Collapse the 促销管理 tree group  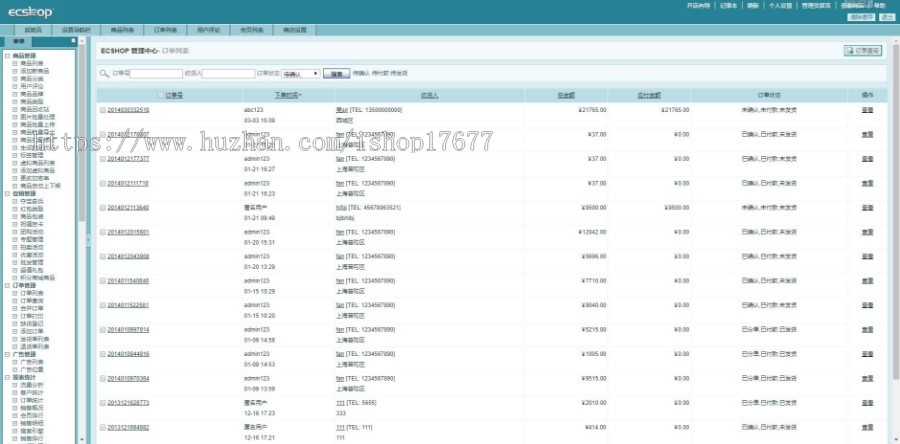7,194
